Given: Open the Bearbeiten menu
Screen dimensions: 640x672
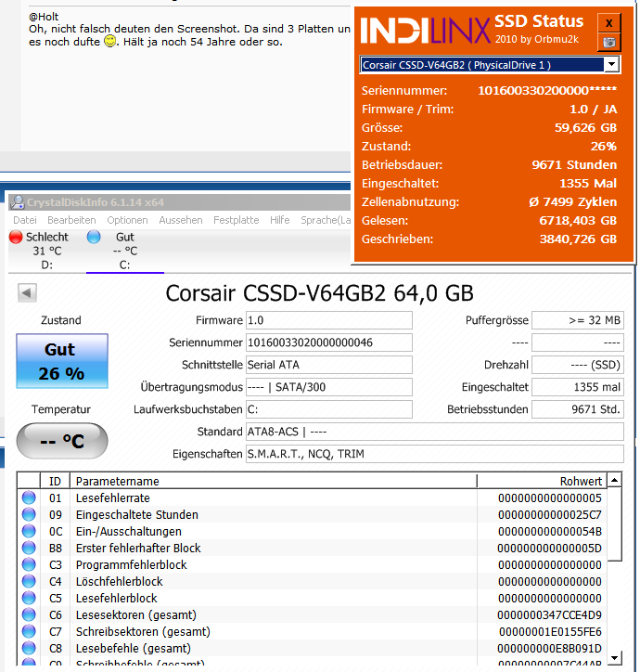Looking at the screenshot, I should pyautogui.click(x=71, y=220).
